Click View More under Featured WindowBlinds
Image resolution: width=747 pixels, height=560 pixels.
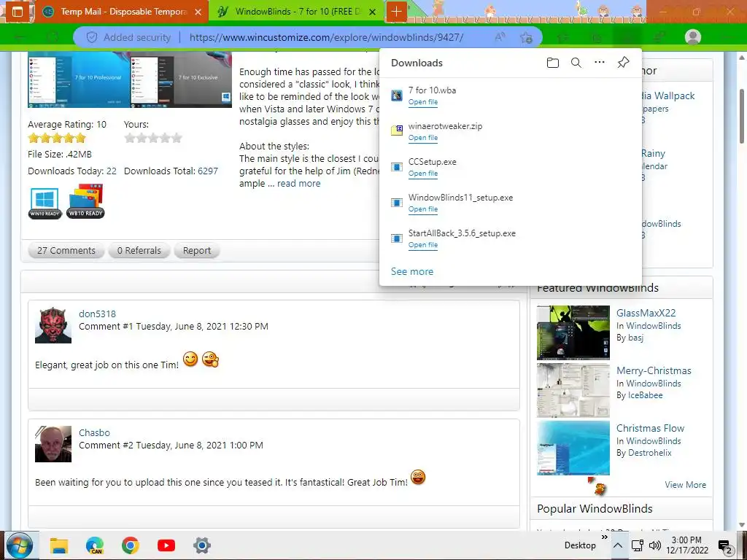point(686,485)
